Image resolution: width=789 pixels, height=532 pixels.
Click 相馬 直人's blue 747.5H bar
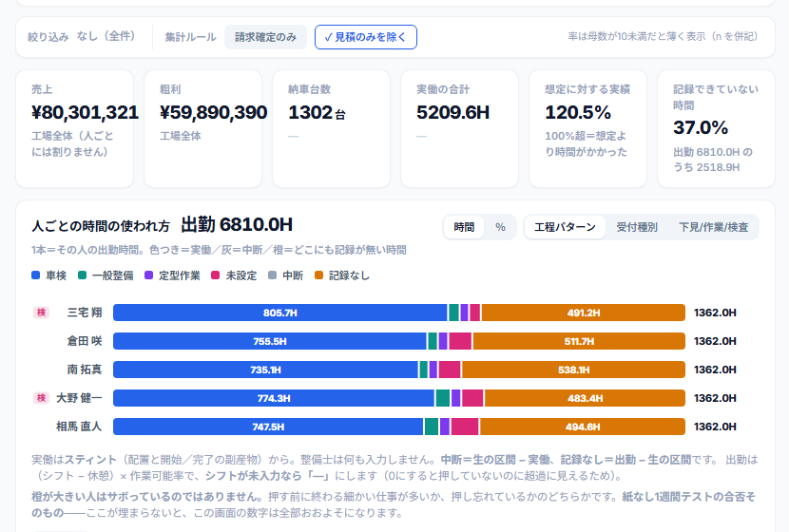(x=268, y=427)
